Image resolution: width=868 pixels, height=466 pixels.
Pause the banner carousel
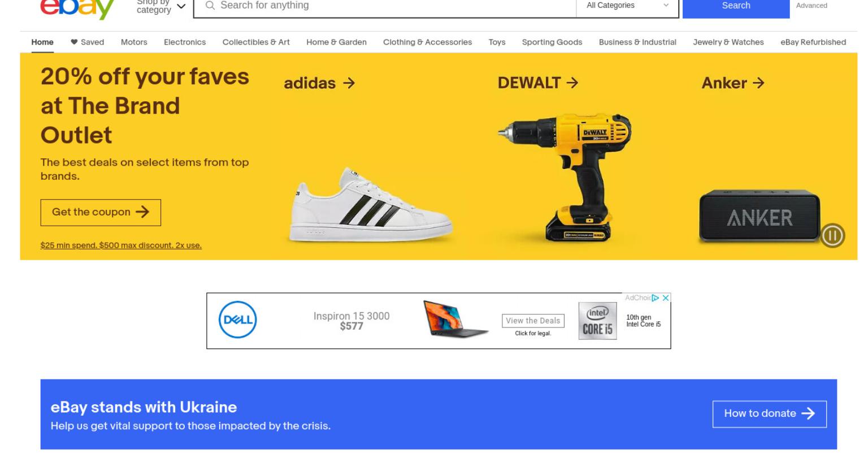point(832,235)
